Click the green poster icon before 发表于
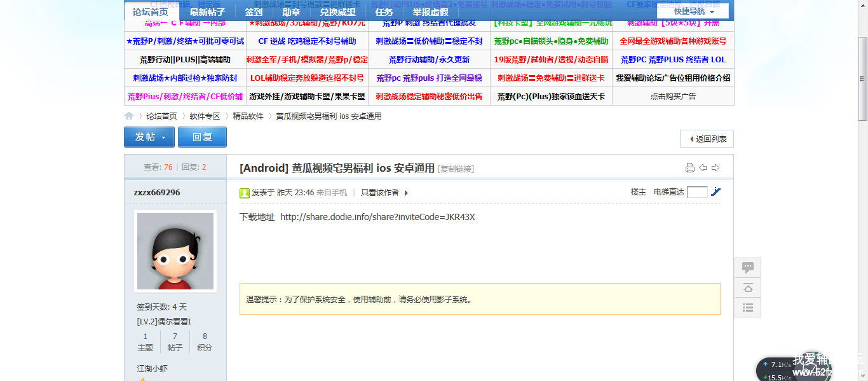Image resolution: width=868 pixels, height=381 pixels. (245, 193)
